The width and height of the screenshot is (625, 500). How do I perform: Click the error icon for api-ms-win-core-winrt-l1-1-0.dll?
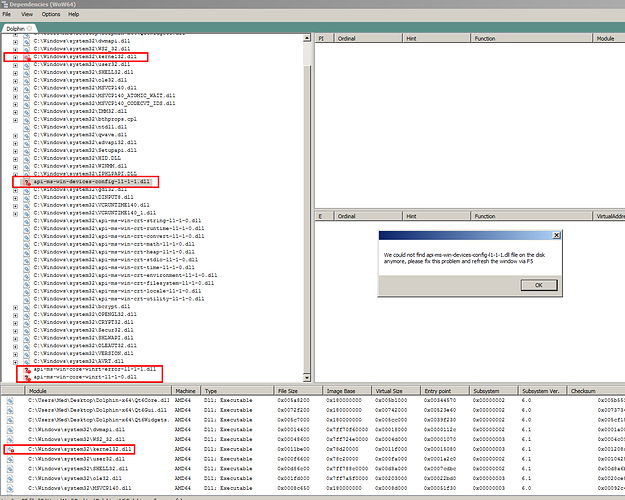coord(26,377)
